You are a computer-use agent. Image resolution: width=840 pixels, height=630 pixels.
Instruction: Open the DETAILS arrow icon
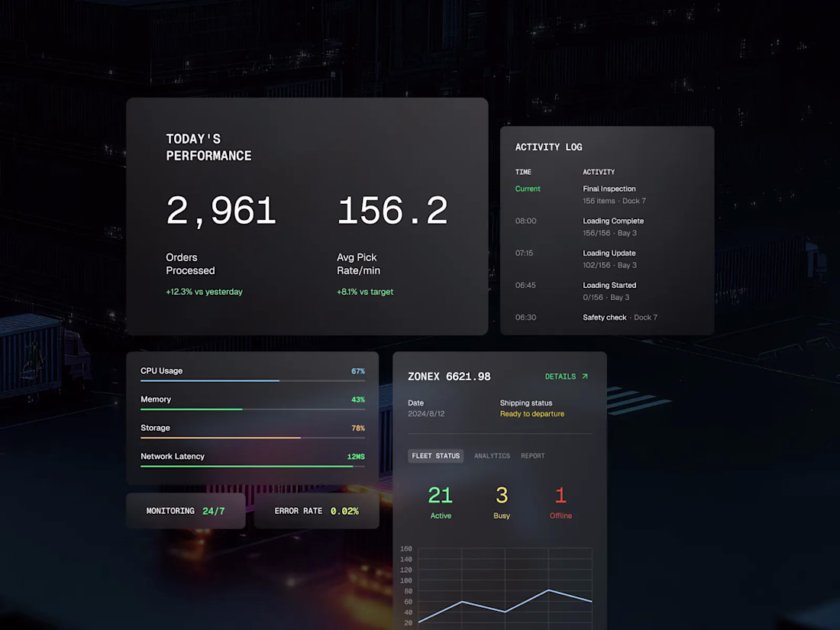585,376
